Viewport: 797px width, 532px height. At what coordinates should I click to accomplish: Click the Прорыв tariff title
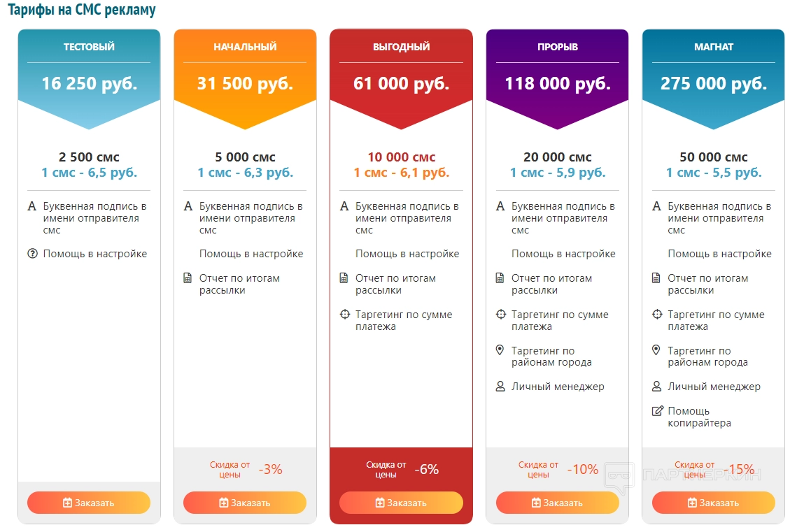(x=557, y=47)
